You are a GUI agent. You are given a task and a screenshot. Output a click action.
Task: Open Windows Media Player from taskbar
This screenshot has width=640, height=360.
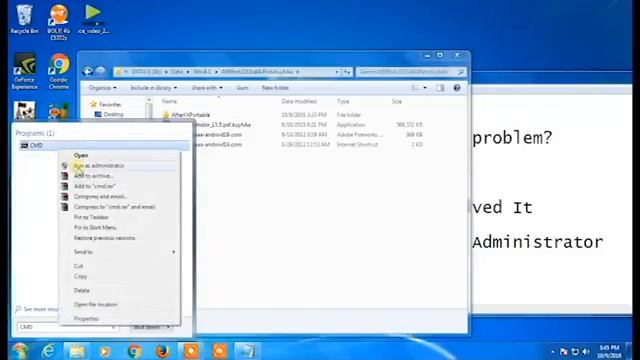pyautogui.click(x=105, y=351)
